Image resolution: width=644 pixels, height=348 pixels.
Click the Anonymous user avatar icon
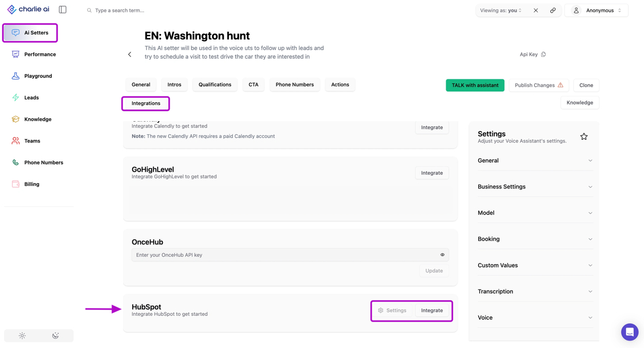pos(576,10)
